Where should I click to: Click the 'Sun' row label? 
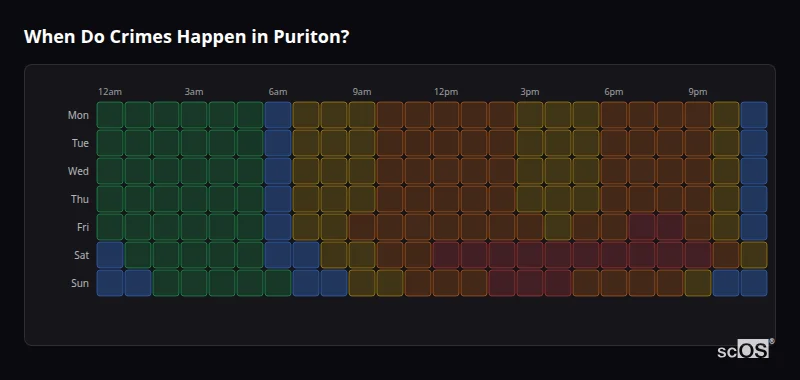pyautogui.click(x=80, y=283)
